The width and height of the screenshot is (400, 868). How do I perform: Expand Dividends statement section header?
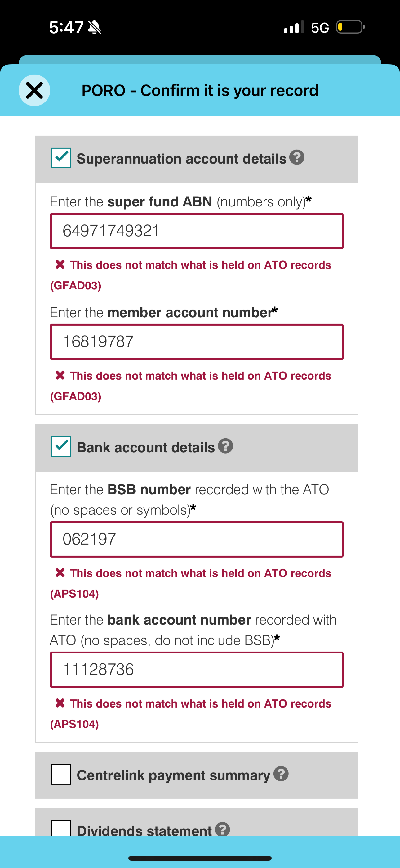[x=197, y=822]
